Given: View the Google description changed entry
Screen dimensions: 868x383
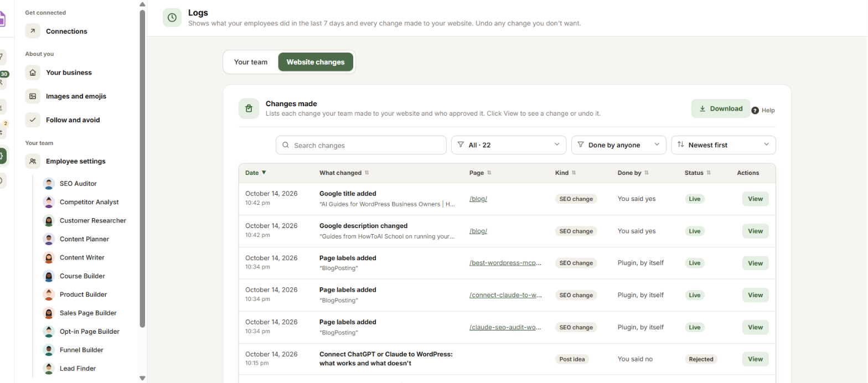Looking at the screenshot, I should (x=755, y=231).
